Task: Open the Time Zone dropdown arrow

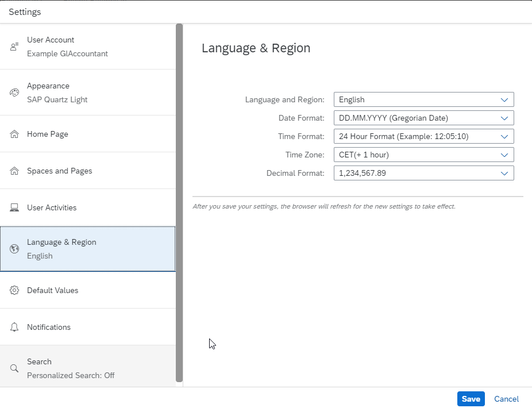Action: click(x=504, y=155)
